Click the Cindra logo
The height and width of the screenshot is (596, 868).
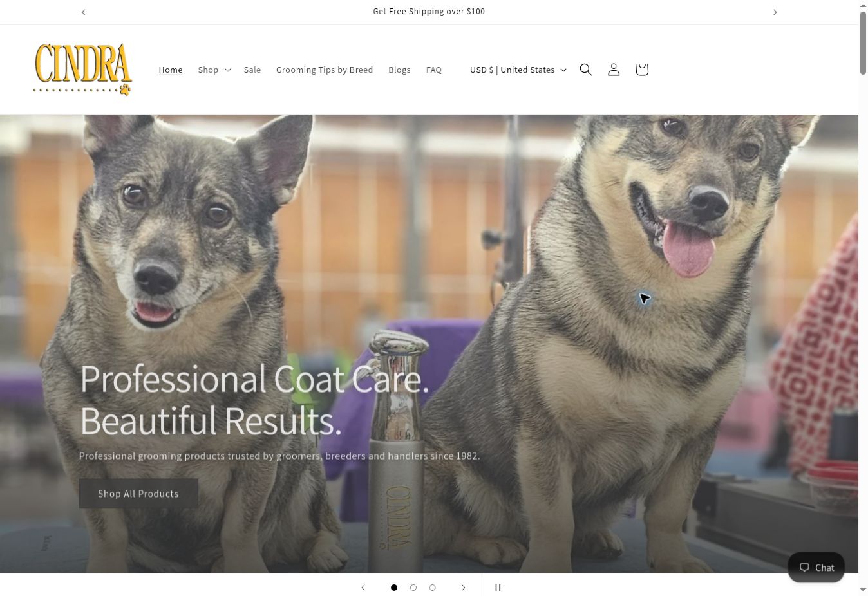82,70
